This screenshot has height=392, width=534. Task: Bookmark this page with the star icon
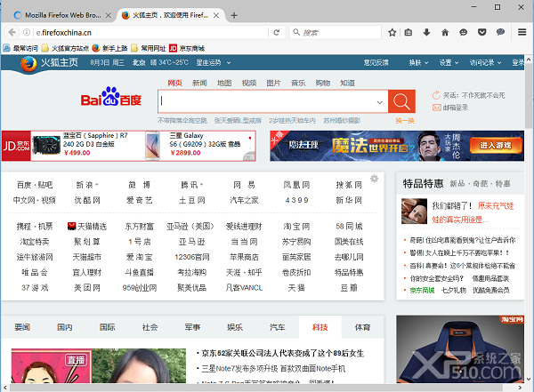click(392, 32)
